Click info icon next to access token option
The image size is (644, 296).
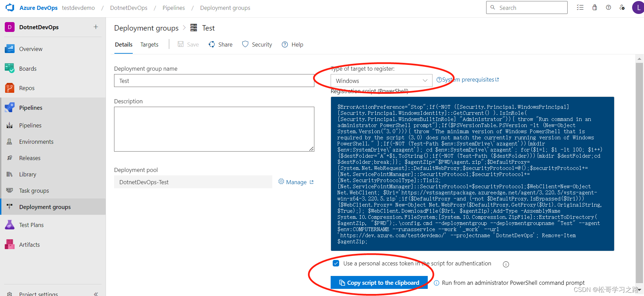506,264
